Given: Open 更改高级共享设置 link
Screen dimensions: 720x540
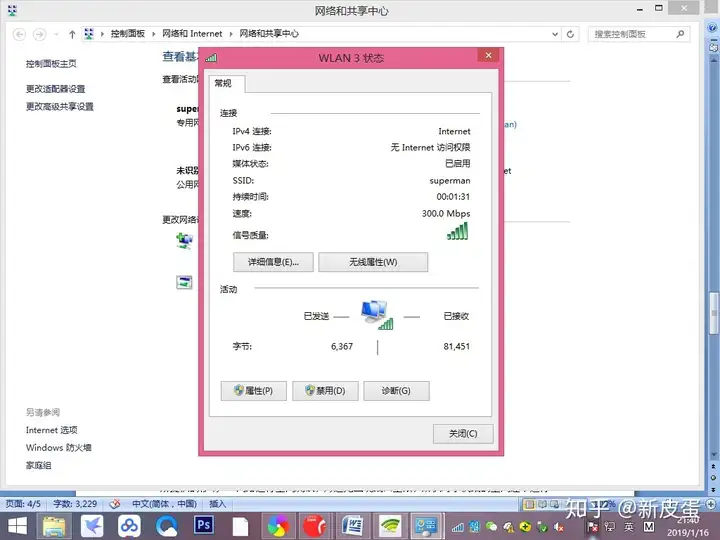Looking at the screenshot, I should pyautogui.click(x=60, y=107).
